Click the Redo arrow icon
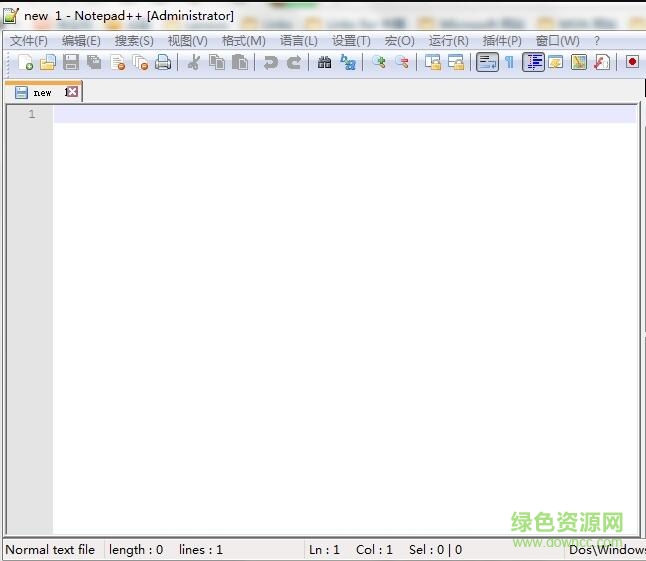 293,62
